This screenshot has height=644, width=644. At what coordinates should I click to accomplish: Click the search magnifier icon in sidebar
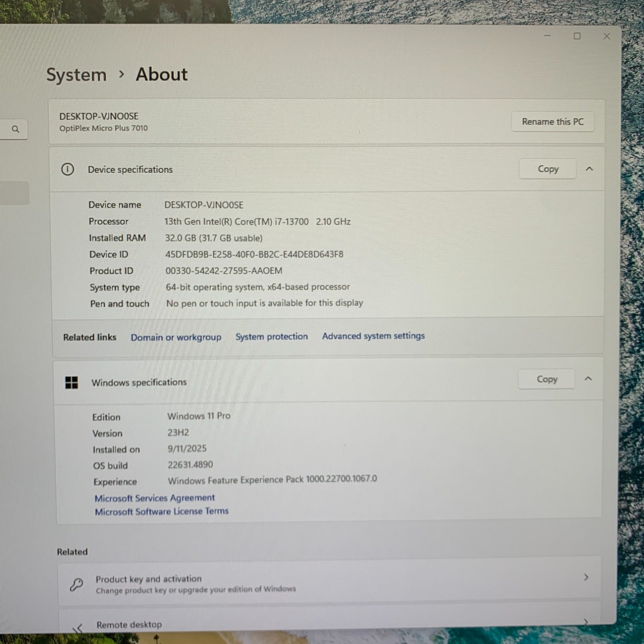tap(16, 129)
